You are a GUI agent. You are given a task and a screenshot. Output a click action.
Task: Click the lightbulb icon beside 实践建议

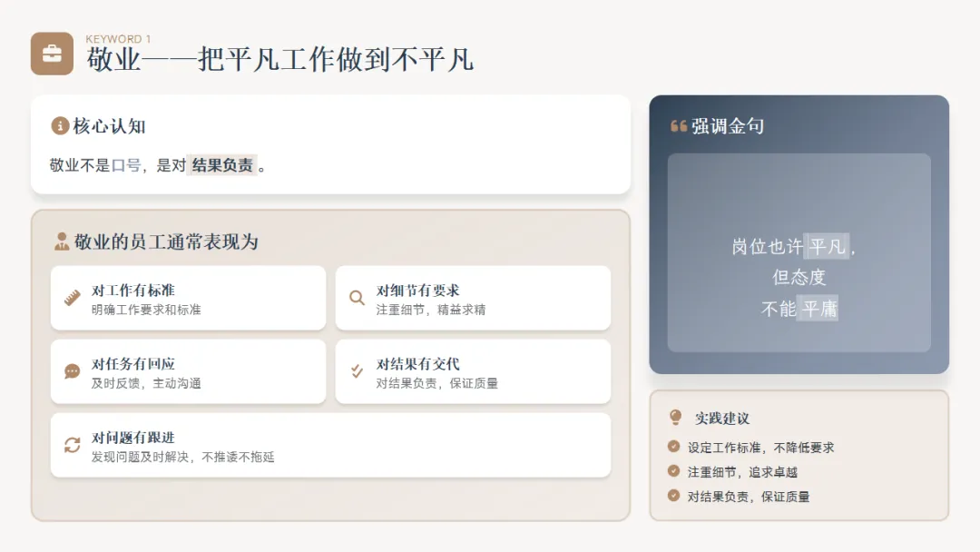point(676,417)
